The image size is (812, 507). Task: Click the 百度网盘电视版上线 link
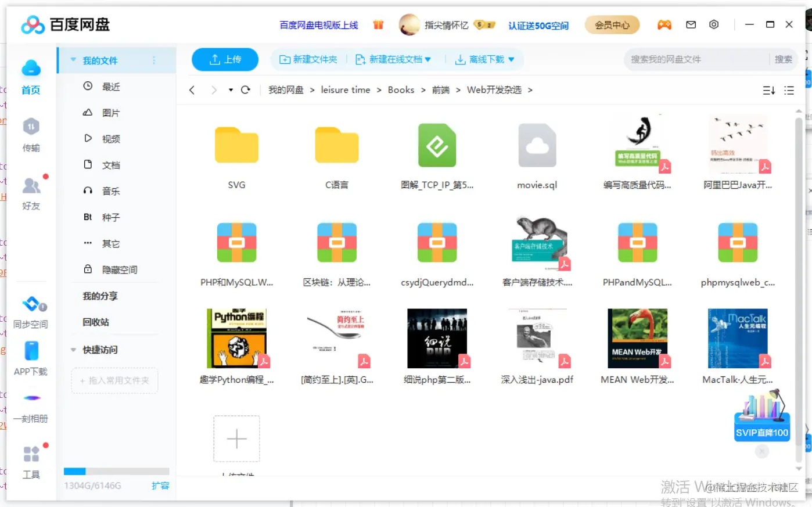(x=319, y=25)
